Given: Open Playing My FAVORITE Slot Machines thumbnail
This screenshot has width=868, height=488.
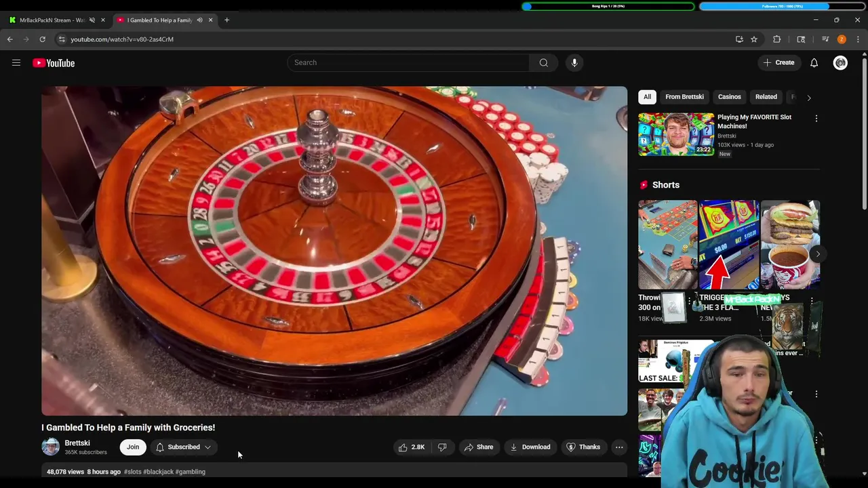Looking at the screenshot, I should coord(676,134).
